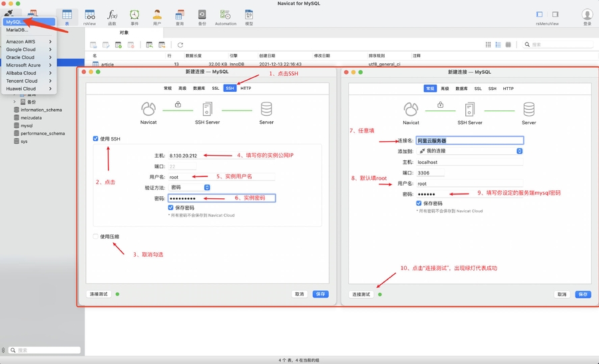Click 连接测试 button in the right dialog
Image resolution: width=599 pixels, height=364 pixels.
pos(360,294)
